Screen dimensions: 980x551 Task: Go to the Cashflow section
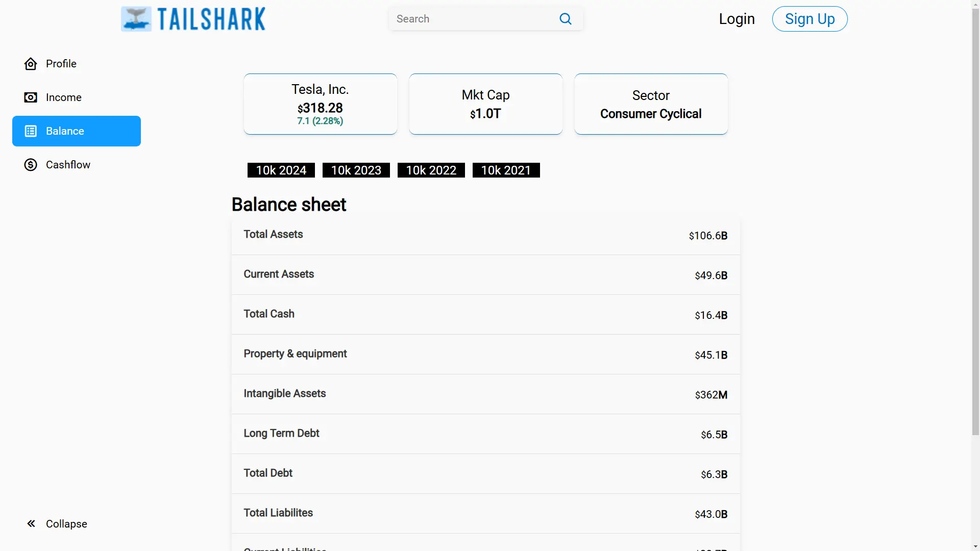(x=77, y=165)
